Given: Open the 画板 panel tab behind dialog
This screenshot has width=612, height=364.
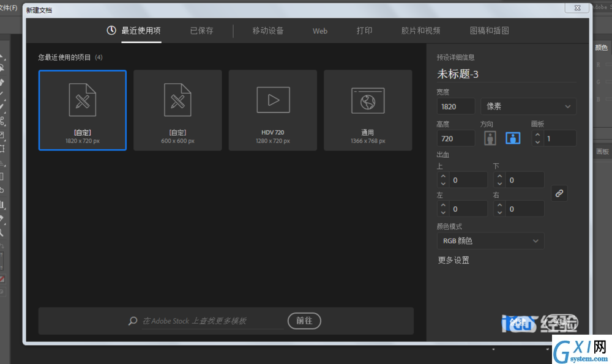Looking at the screenshot, I should (602, 152).
